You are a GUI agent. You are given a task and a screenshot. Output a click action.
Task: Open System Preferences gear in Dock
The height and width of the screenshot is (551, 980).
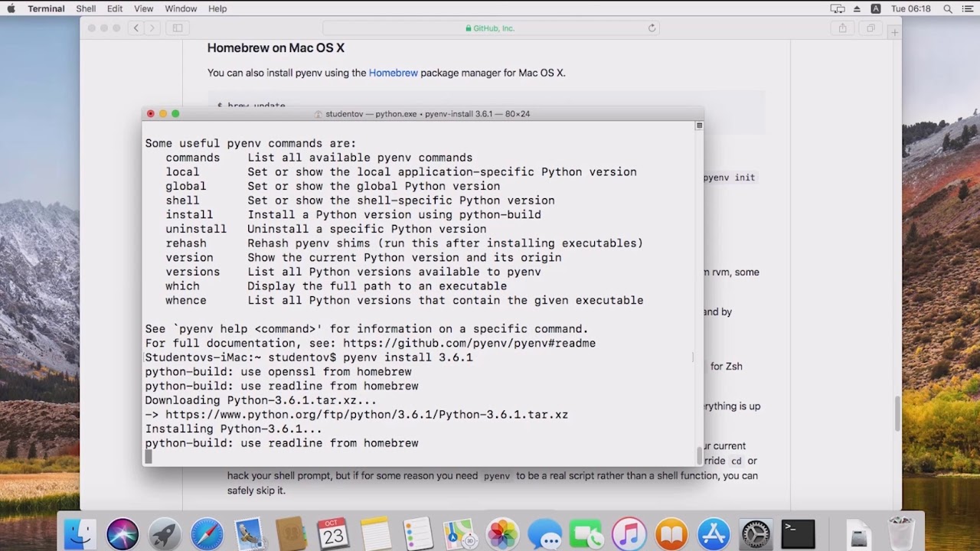click(x=756, y=533)
